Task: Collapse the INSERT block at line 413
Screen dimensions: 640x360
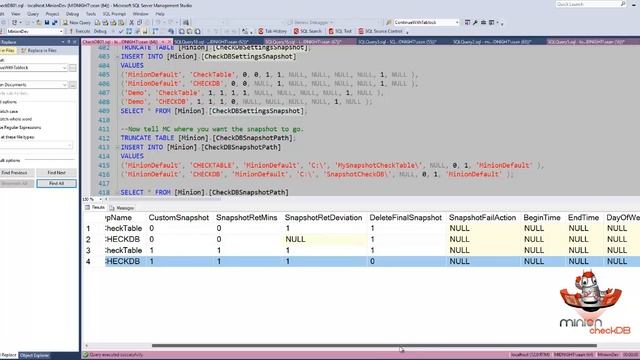Action: click(x=117, y=147)
